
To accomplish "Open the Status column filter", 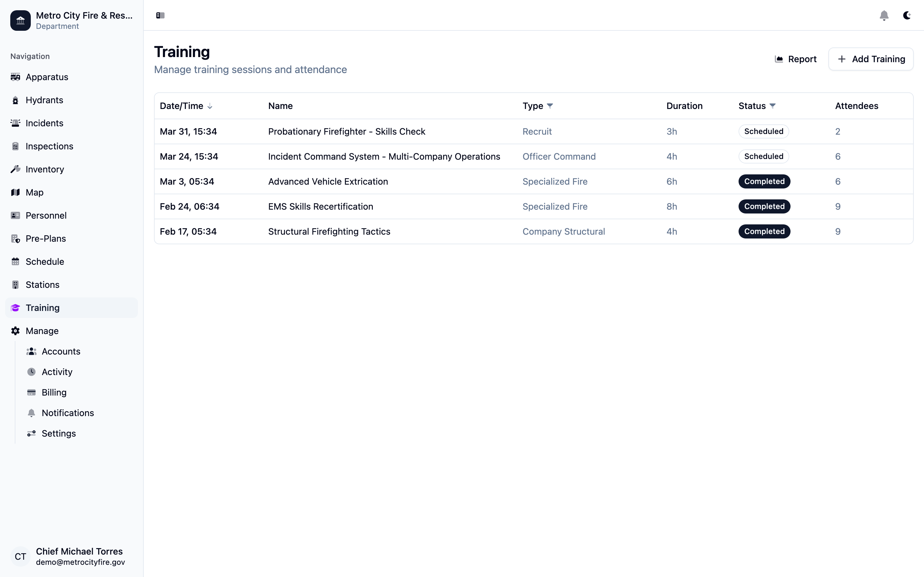I will click(x=773, y=106).
